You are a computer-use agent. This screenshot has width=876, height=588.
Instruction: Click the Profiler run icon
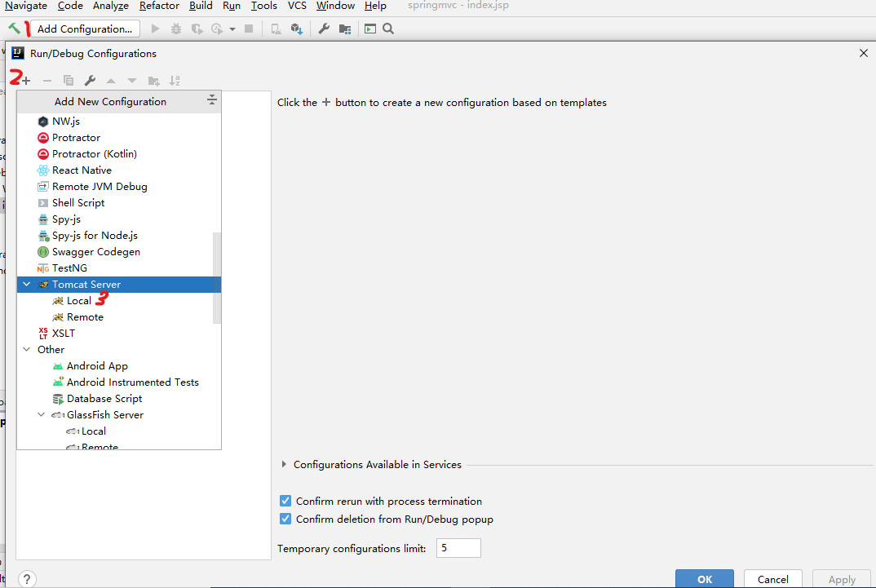point(217,29)
